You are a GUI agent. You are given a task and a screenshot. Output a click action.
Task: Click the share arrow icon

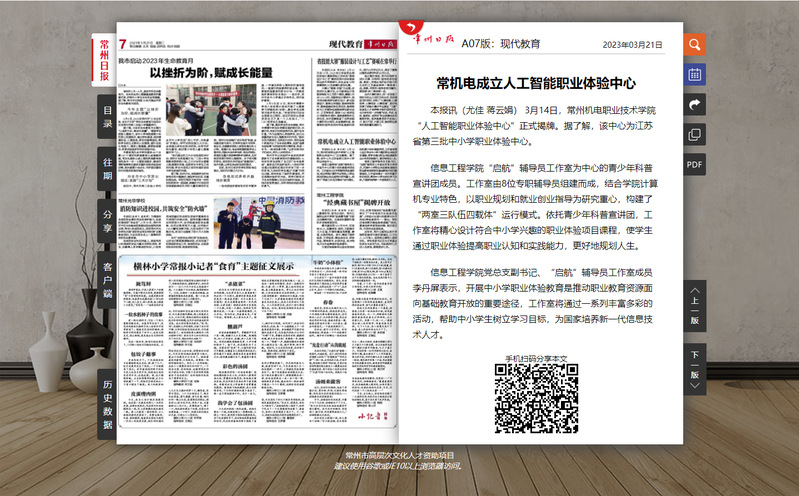694,104
